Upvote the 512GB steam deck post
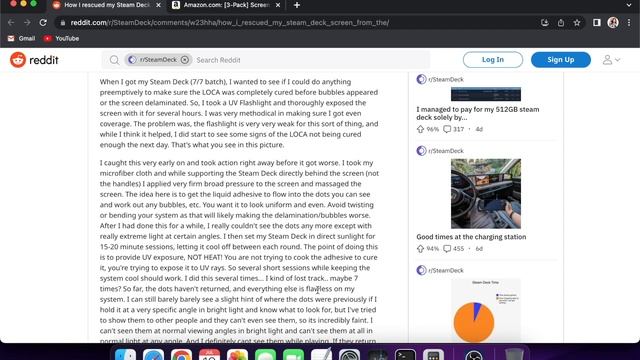The height and width of the screenshot is (360, 640). tap(420, 129)
